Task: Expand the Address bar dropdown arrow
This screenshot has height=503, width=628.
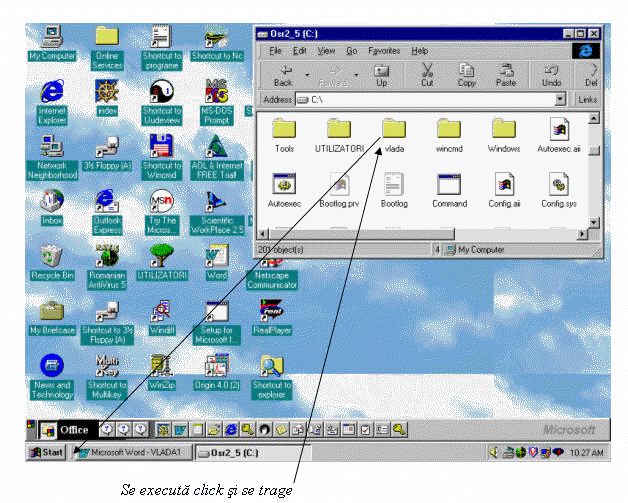Action: [x=561, y=100]
